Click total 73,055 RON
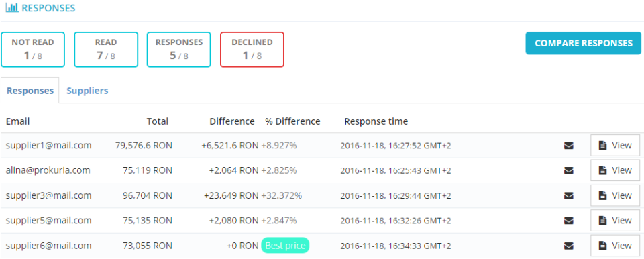The image size is (644, 259). (x=148, y=246)
